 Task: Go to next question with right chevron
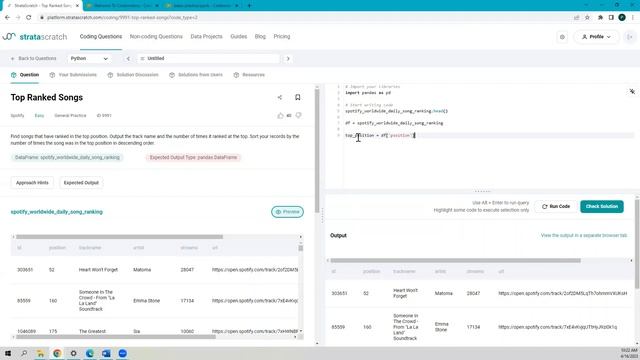[288, 59]
